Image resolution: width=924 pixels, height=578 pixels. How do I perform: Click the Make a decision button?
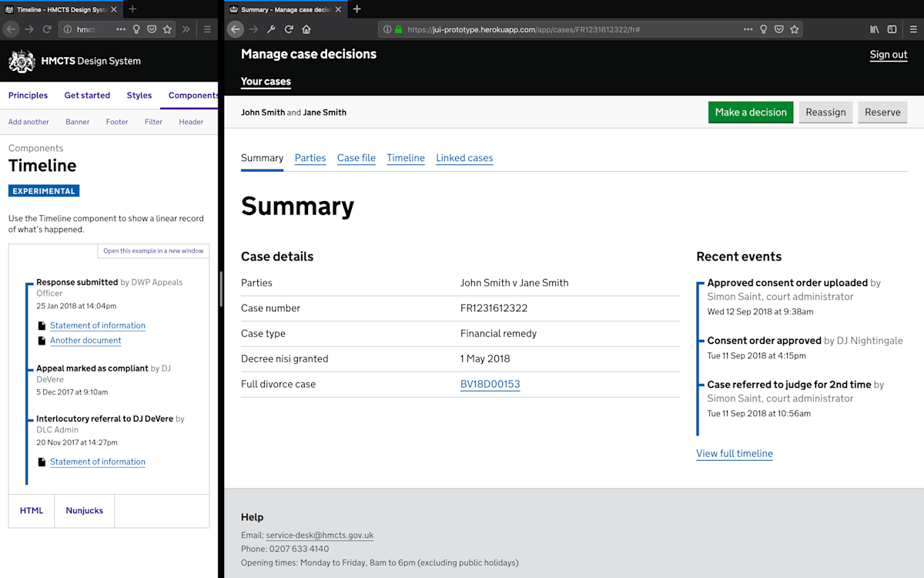click(x=751, y=113)
